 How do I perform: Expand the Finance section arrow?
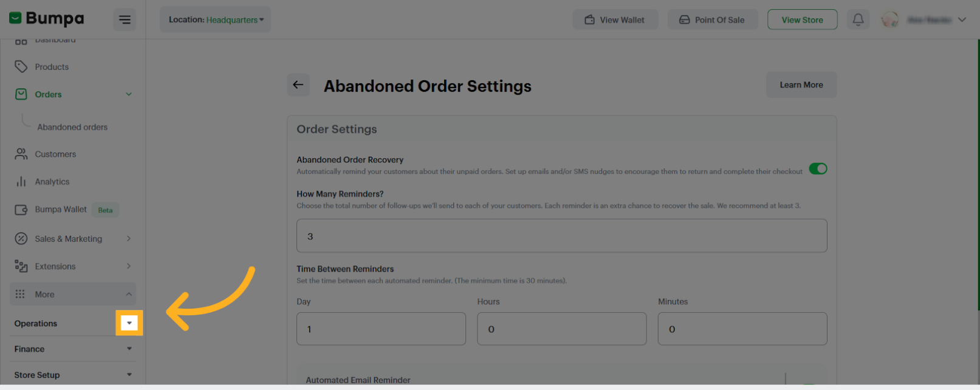(129, 349)
